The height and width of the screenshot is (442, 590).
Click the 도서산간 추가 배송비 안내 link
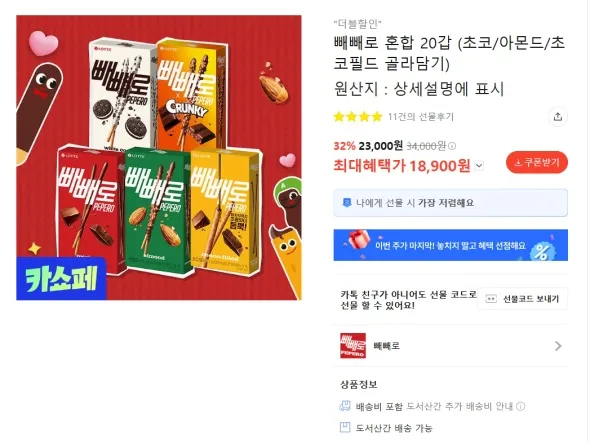(x=460, y=406)
